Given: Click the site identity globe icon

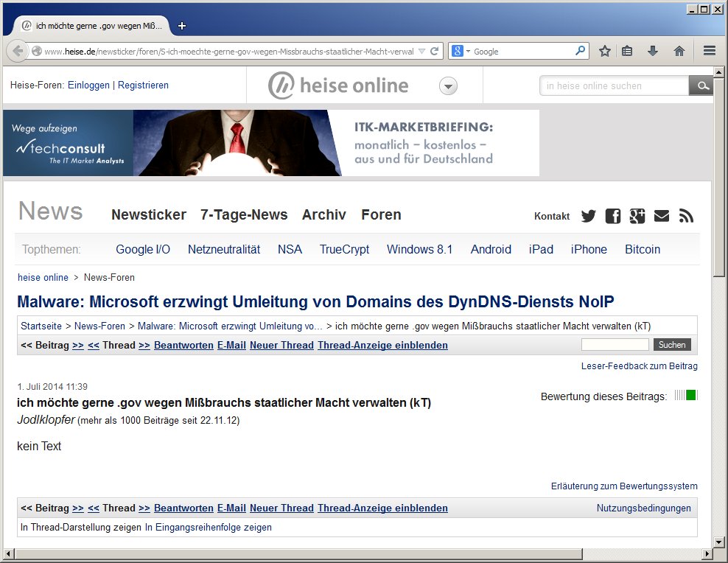Looking at the screenshot, I should (x=37, y=51).
